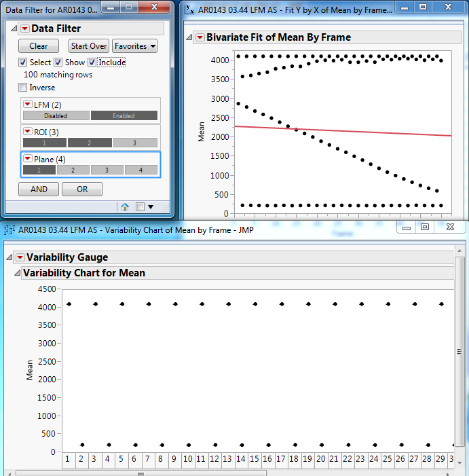Screen dimensions: 469x476
Task: Click frame label 15 on variability x-axis
Action: pos(254,459)
